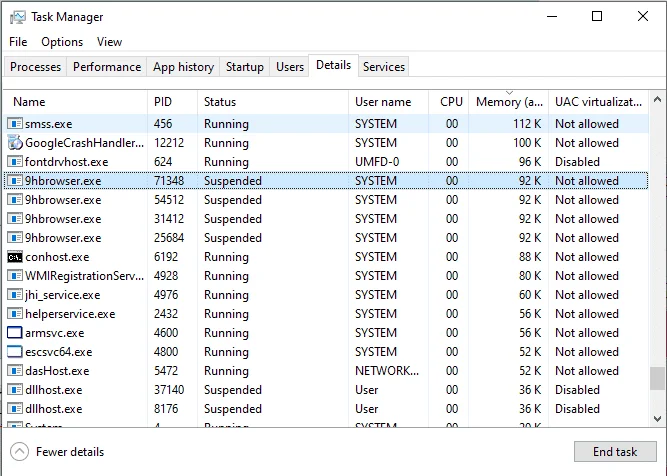Select the escsvc64.exe process name
This screenshot has width=667, height=476.
pyautogui.click(x=59, y=352)
